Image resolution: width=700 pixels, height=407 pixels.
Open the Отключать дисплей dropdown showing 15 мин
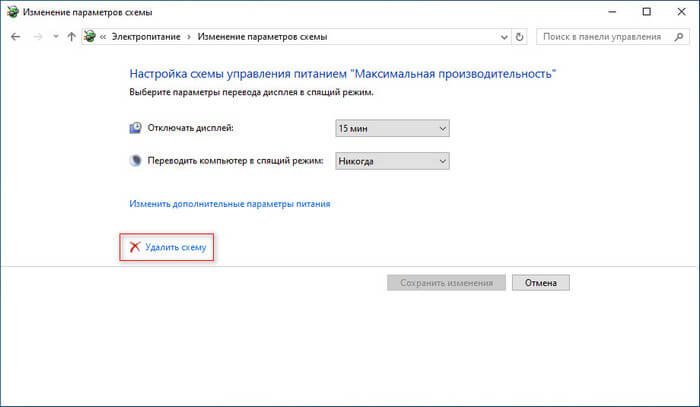[x=392, y=128]
